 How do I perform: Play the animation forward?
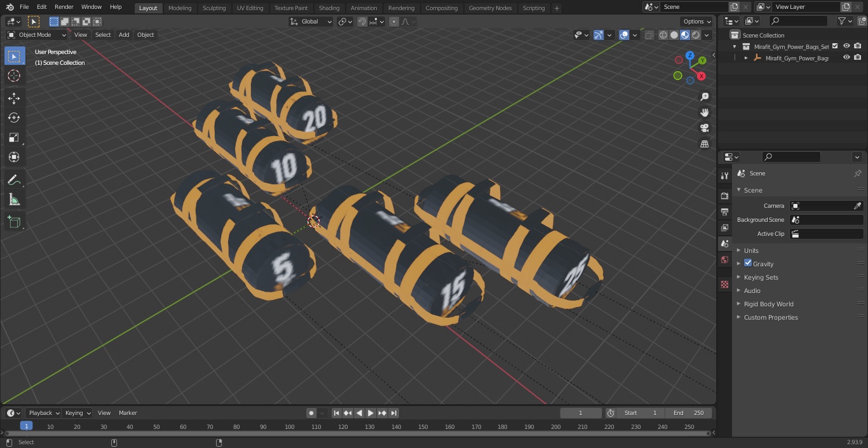pyautogui.click(x=370, y=413)
